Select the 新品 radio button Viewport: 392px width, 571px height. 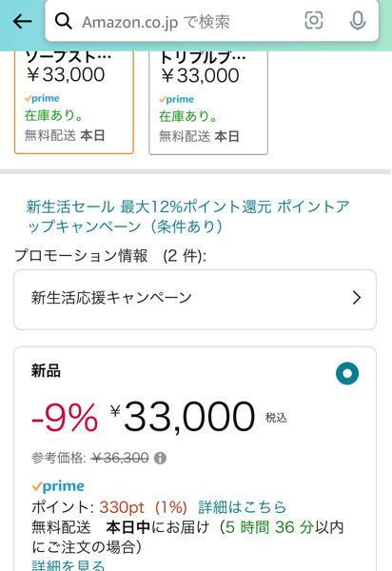[347, 373]
